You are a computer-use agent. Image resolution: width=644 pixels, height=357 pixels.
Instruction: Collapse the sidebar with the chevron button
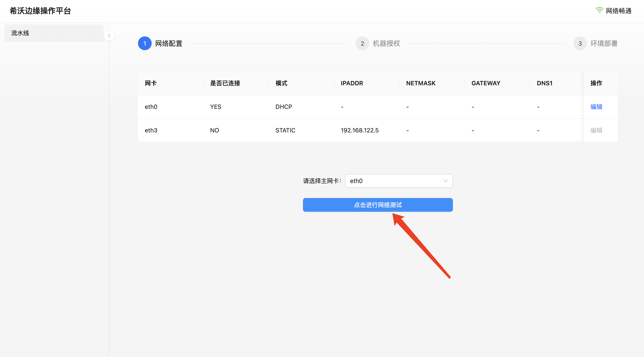(109, 36)
